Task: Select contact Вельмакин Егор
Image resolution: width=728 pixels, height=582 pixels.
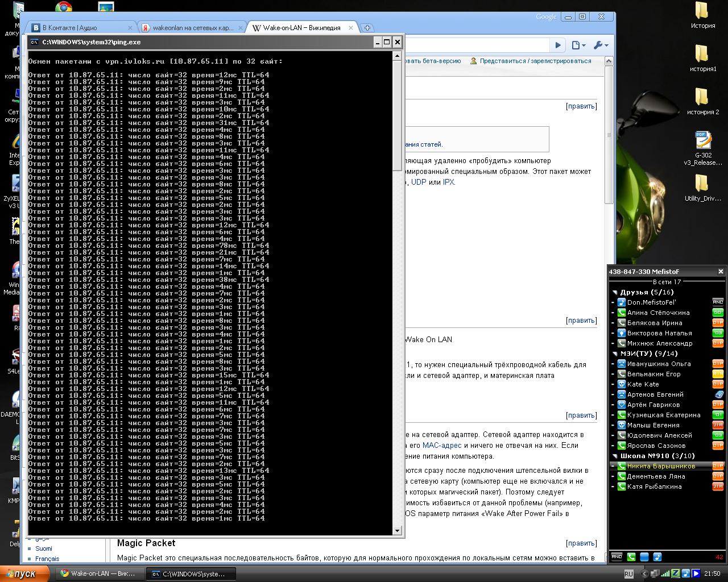Action: tap(654, 374)
